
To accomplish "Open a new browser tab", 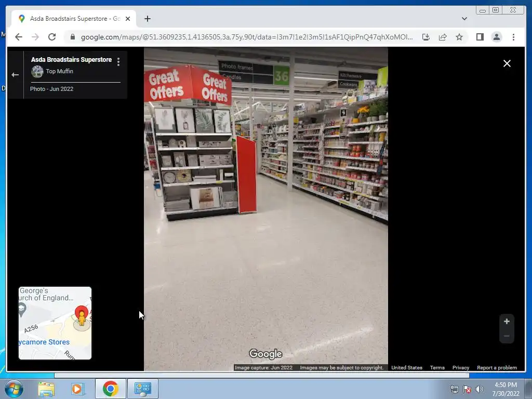I will coord(147,19).
